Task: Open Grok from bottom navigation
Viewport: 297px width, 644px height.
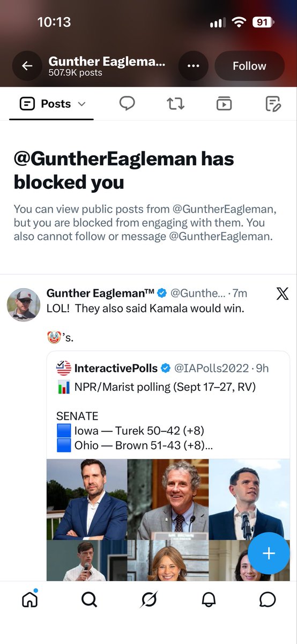Action: click(x=148, y=599)
